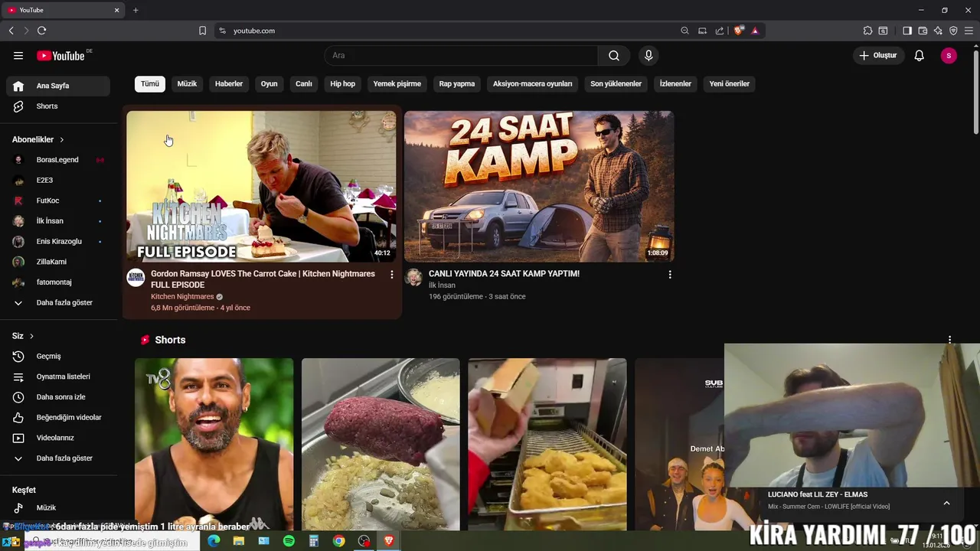Select the Son yüklenenler chip
The height and width of the screenshot is (551, 980).
pos(616,83)
